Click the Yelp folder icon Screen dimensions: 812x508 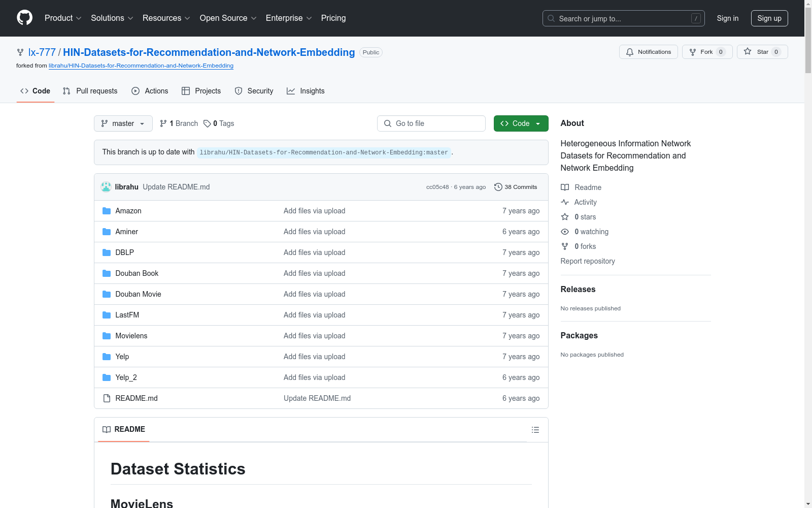tap(107, 357)
